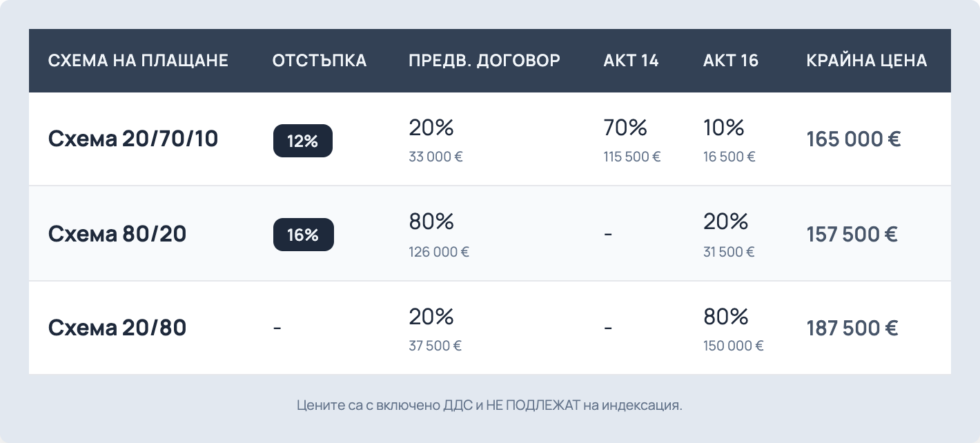Click the 115 500 € Акт 14 amount
This screenshot has height=443, width=980.
[x=632, y=157]
